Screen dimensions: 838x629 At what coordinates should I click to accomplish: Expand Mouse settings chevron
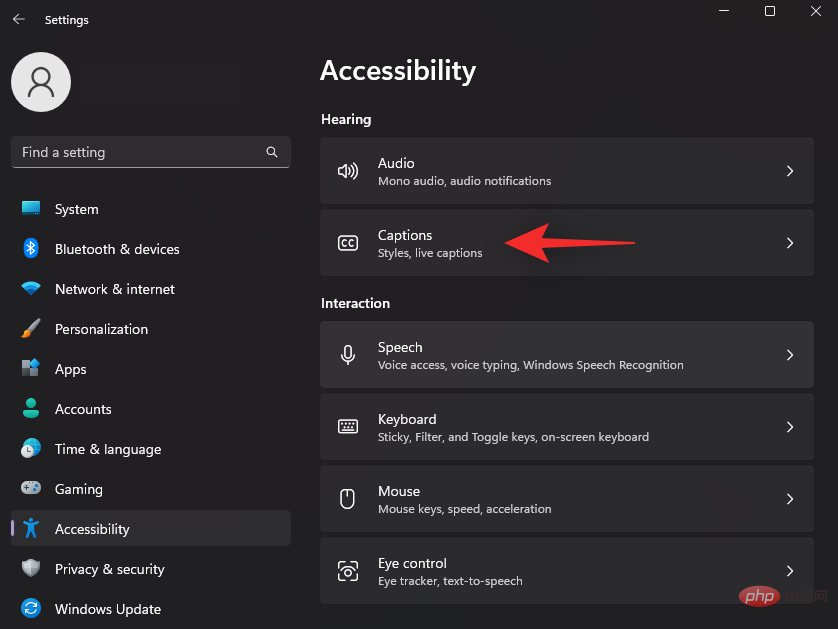(790, 499)
